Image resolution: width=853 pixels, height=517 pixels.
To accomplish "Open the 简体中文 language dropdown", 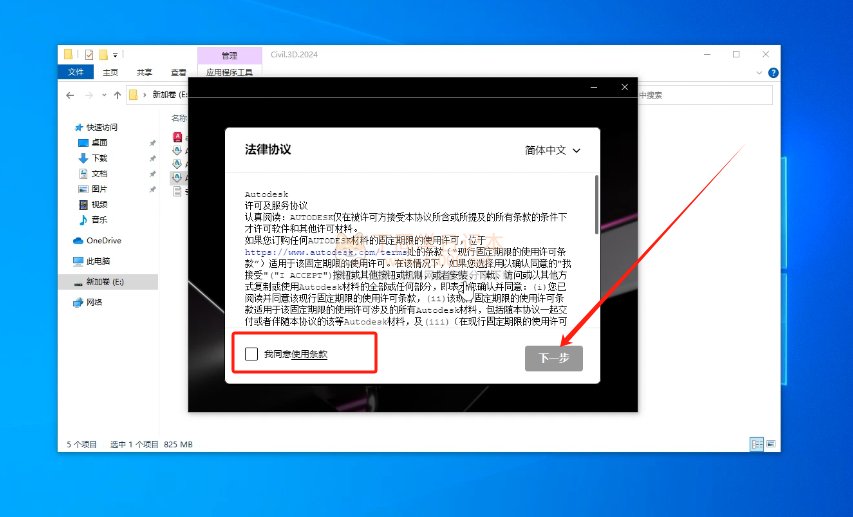I will point(553,150).
